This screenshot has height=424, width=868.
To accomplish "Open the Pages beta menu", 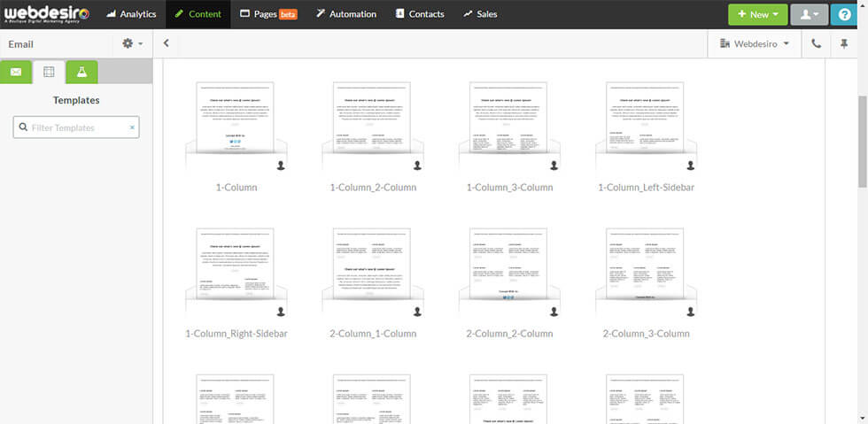I will (x=268, y=14).
